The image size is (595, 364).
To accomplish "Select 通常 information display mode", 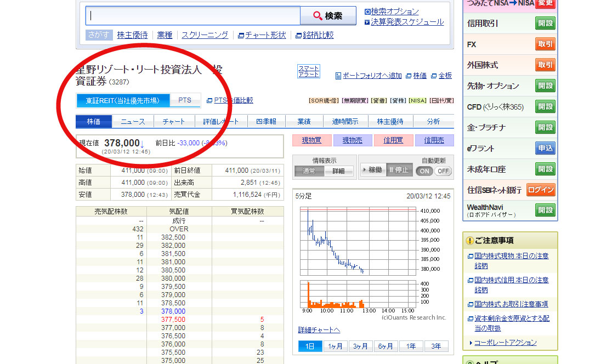I will (x=309, y=171).
